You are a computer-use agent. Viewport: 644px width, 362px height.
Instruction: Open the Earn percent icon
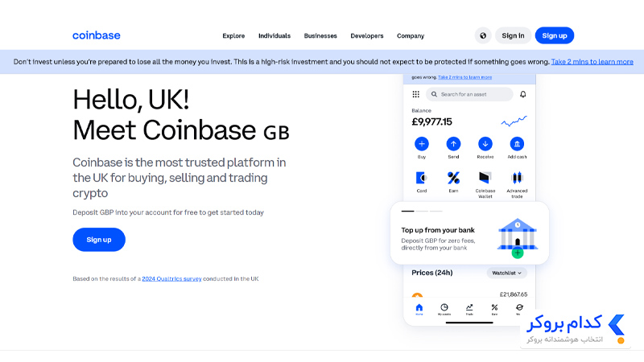pyautogui.click(x=453, y=178)
